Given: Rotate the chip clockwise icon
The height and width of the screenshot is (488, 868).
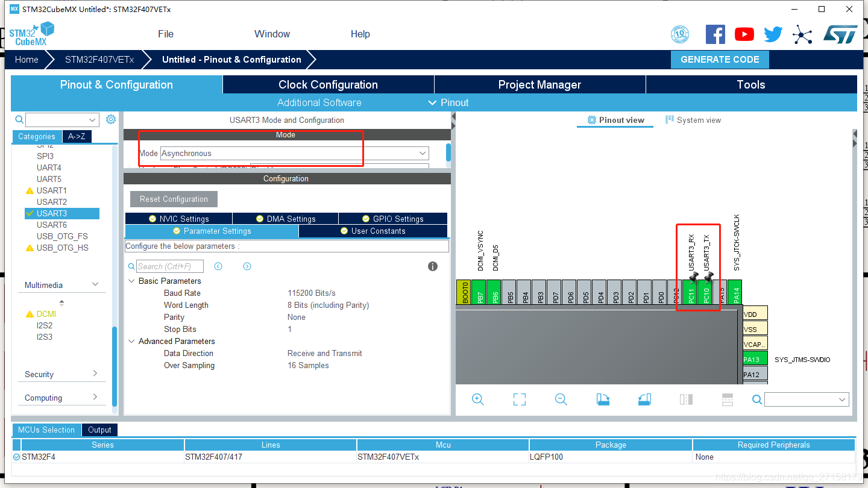Looking at the screenshot, I should 603,399.
